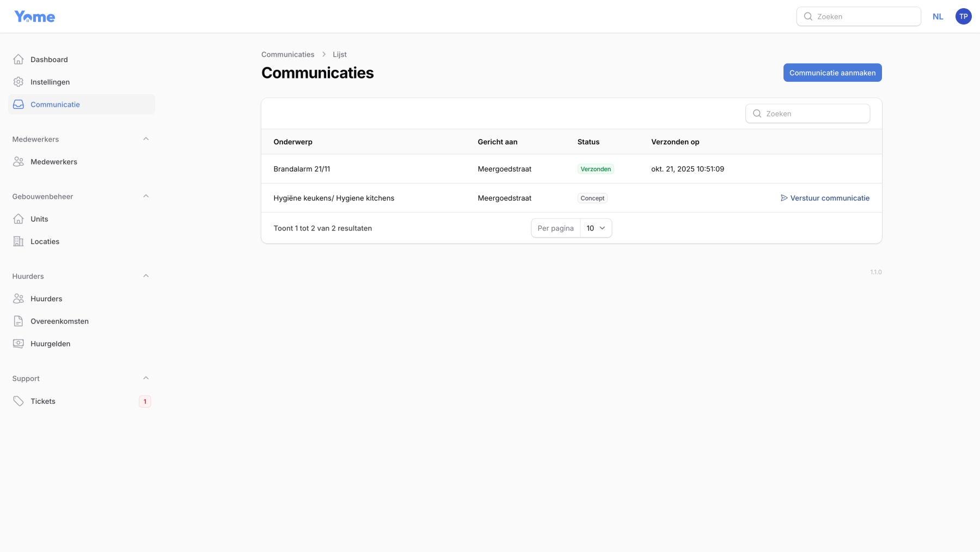Click the Communicatie aanmaken button
Viewport: 980px width, 552px height.
pos(832,72)
